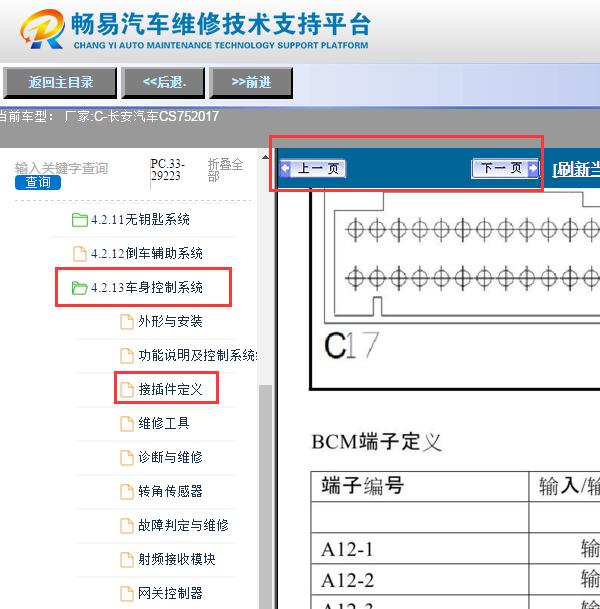The image size is (600, 609).
Task: Open the 故障判定与维修 page
Action: [183, 525]
